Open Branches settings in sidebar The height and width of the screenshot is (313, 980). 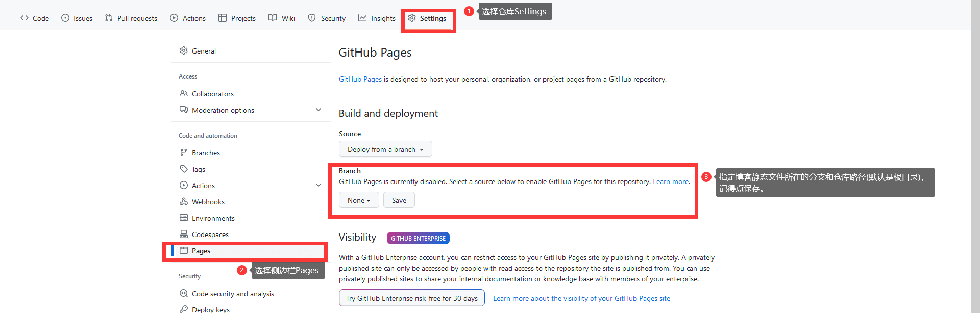tap(251, 153)
